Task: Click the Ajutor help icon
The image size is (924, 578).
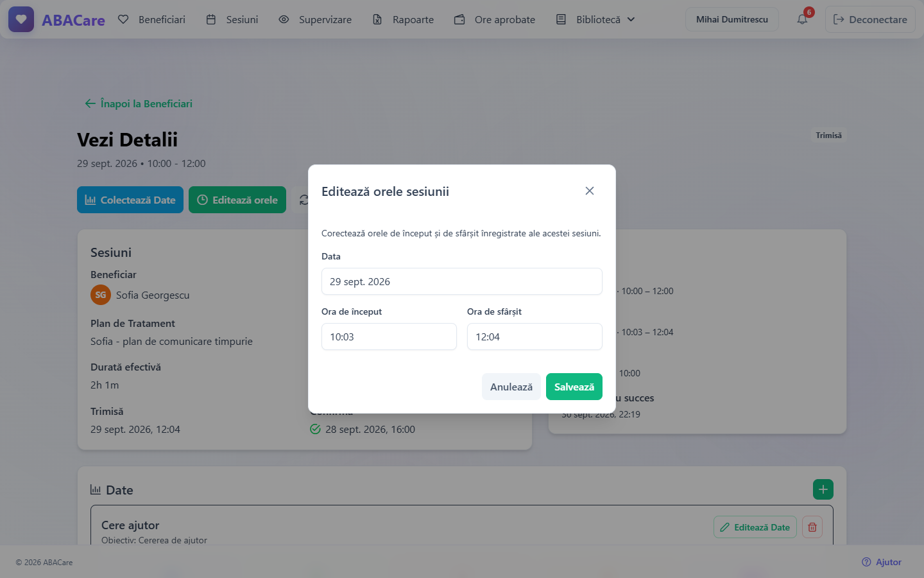Action: [866, 562]
